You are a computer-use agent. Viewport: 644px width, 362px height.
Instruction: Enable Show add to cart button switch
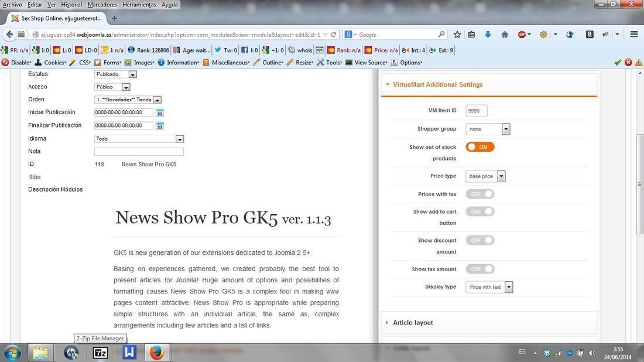479,211
